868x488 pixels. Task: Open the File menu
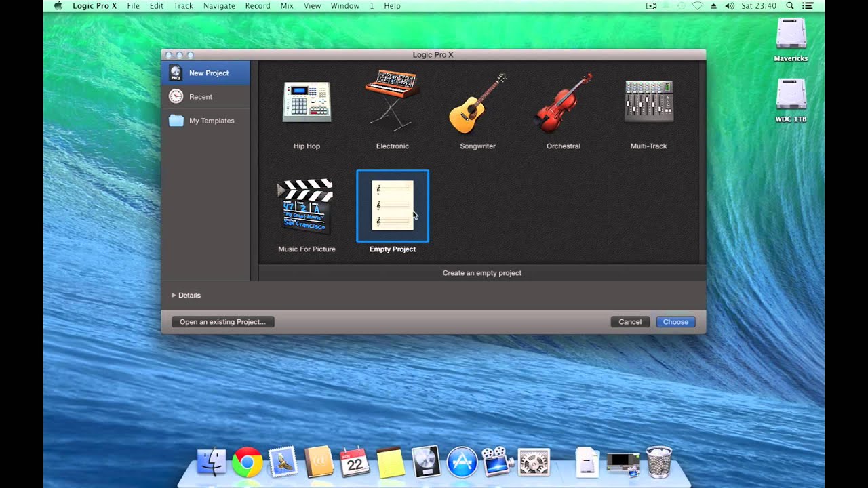click(x=133, y=5)
